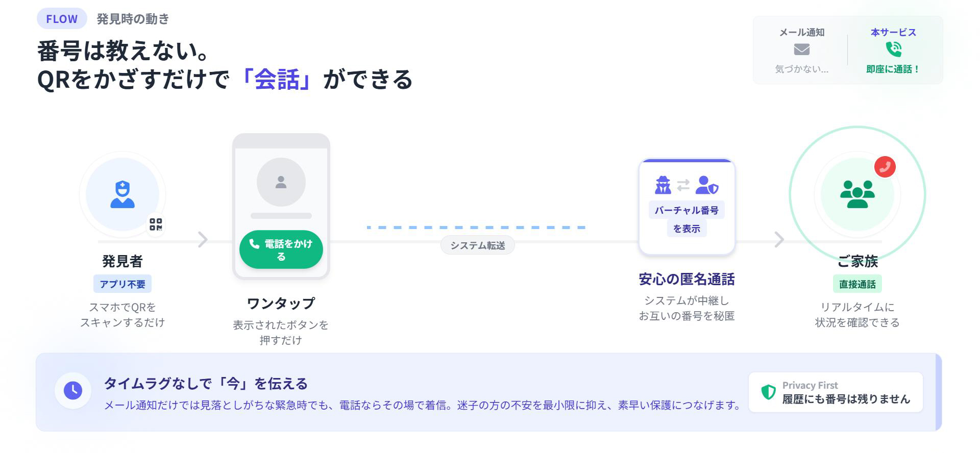This screenshot has height=453, width=980.
Task: Click the chevron arrow after 発見者 step
Action: (203, 239)
